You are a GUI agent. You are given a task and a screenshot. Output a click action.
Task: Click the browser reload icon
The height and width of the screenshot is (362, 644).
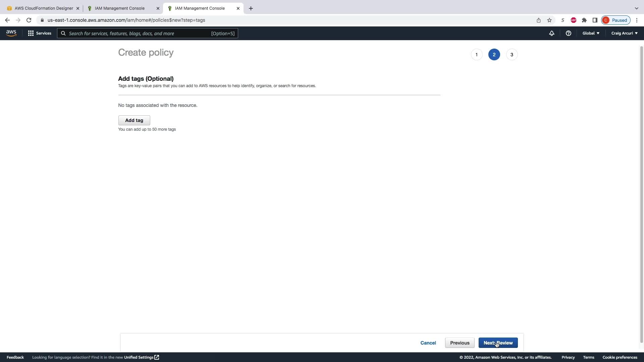29,20
